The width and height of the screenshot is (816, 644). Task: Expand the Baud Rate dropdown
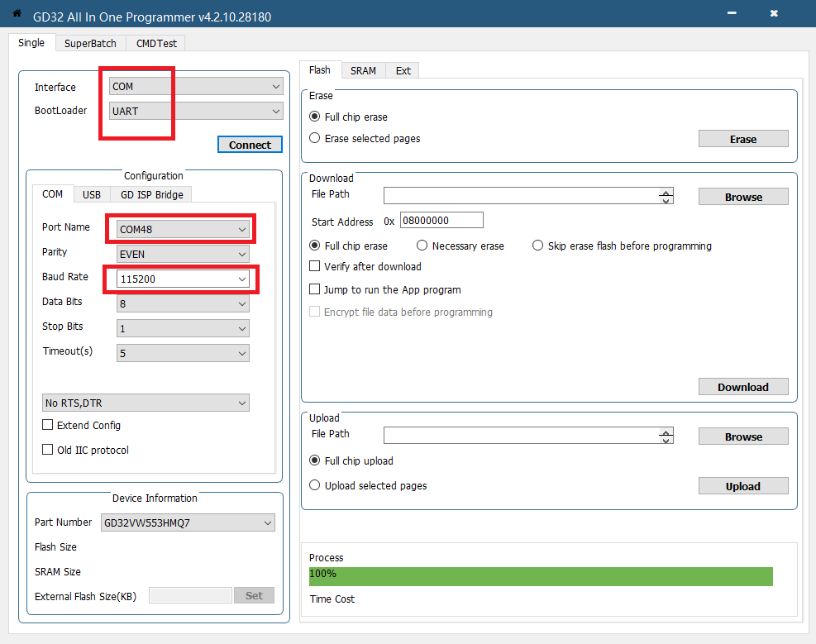(x=182, y=279)
